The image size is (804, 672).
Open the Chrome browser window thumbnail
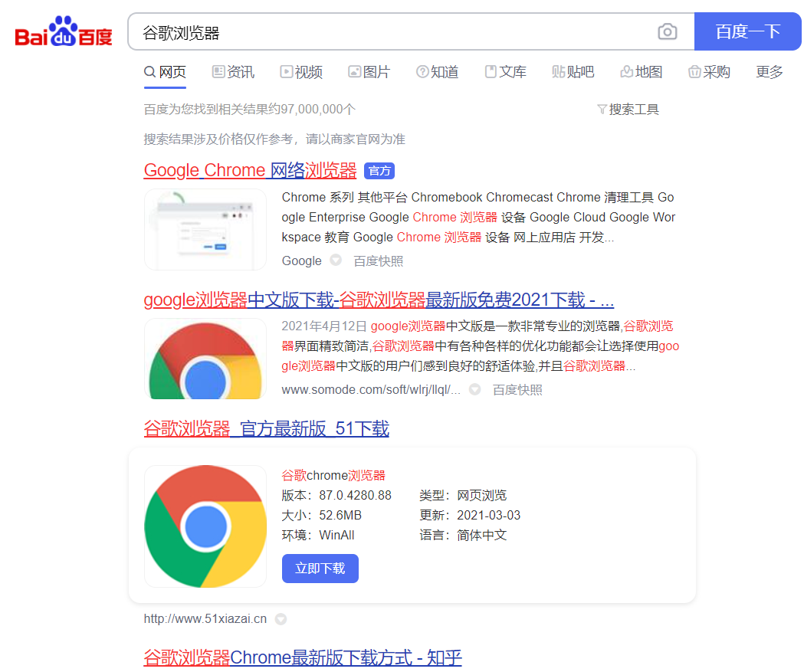pos(205,230)
